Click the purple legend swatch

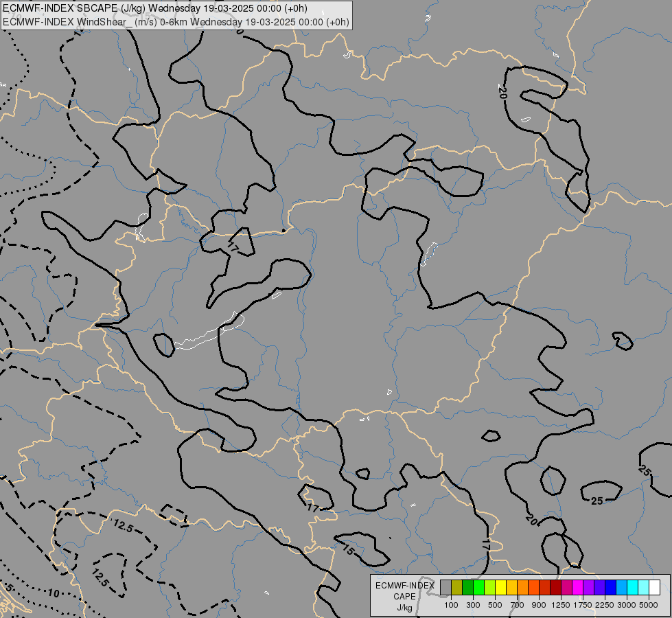pos(588,588)
